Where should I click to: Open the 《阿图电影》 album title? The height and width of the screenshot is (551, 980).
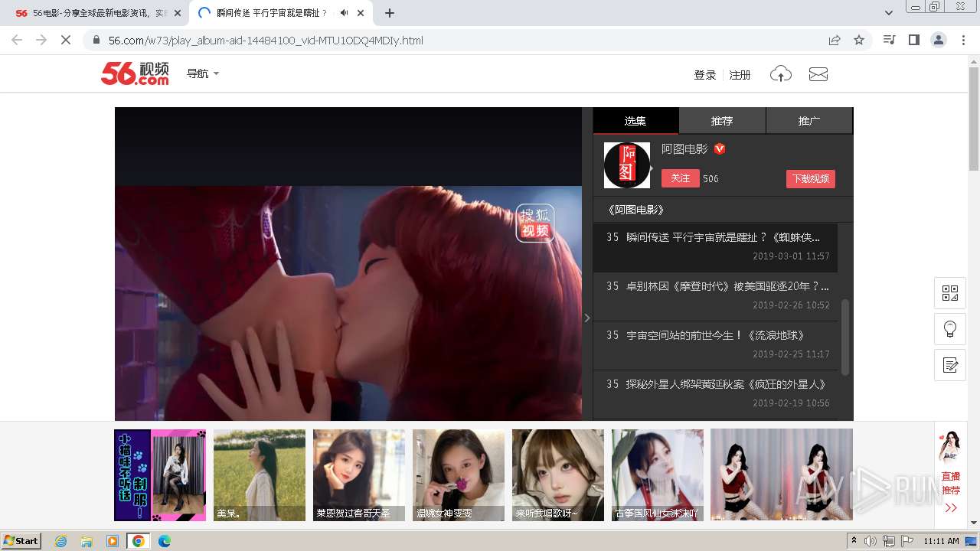[635, 210]
